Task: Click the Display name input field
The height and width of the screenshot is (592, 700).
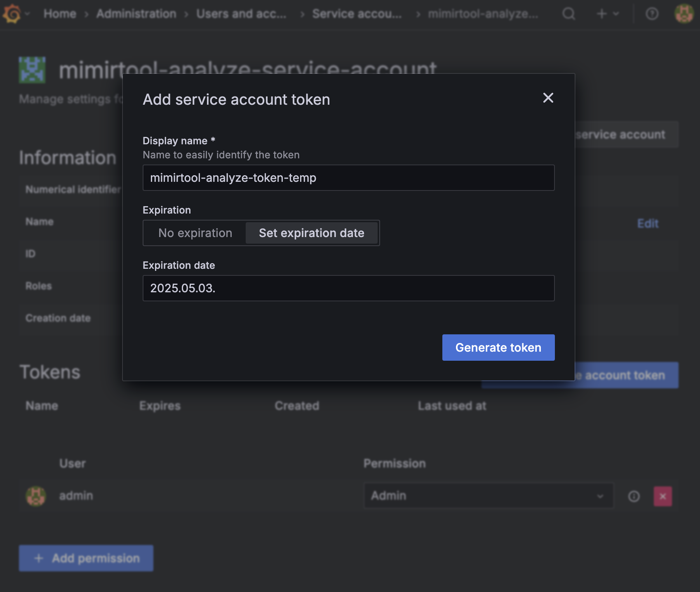Action: (348, 178)
